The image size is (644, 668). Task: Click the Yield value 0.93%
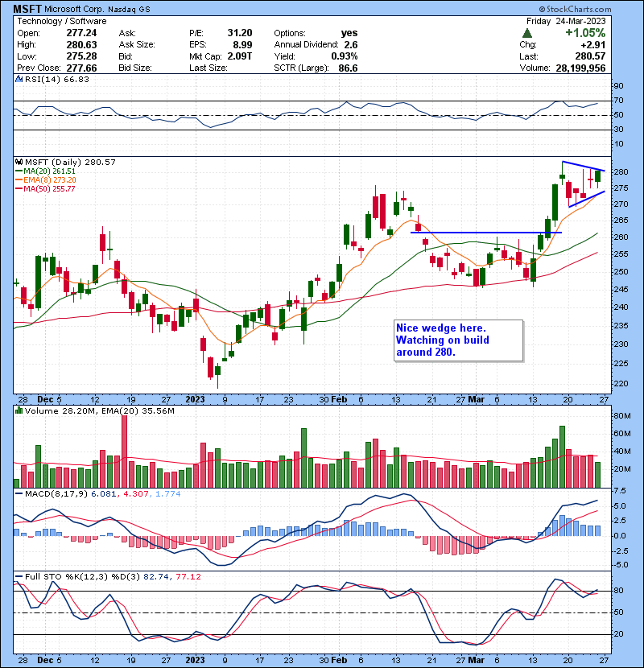(x=345, y=56)
